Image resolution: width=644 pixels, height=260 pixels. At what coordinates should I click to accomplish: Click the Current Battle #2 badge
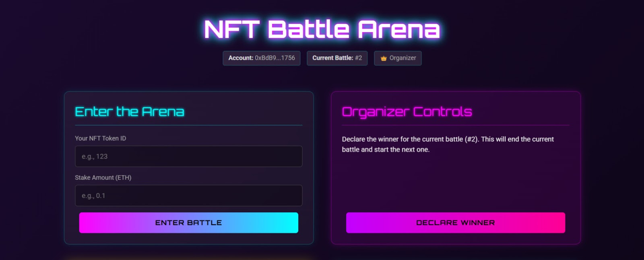pos(337,58)
